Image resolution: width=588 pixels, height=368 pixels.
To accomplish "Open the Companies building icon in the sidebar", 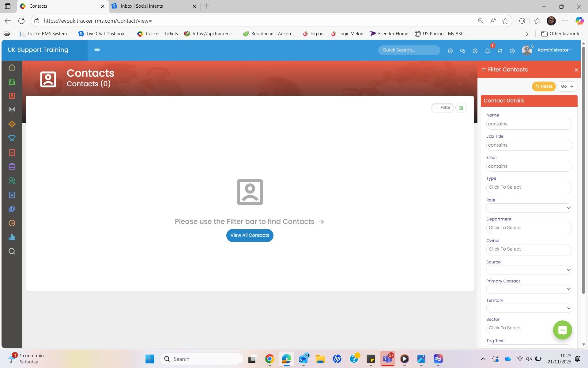I will (12, 82).
